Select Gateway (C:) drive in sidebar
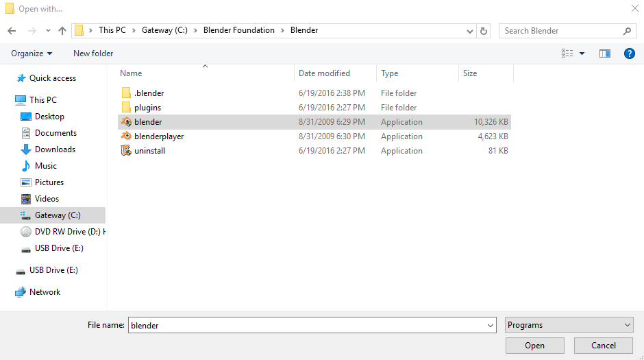644x360 pixels. click(x=53, y=215)
